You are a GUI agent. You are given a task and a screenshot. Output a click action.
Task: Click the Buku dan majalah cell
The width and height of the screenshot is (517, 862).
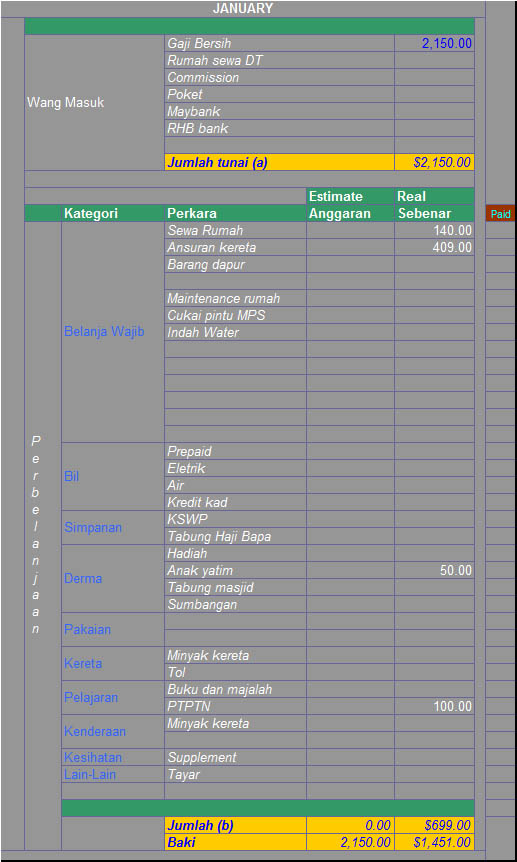[x=235, y=689]
